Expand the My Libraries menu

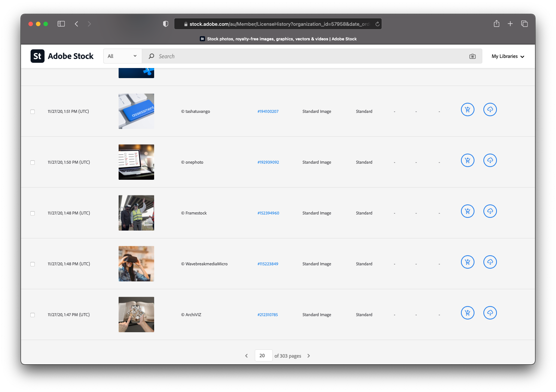pos(508,56)
